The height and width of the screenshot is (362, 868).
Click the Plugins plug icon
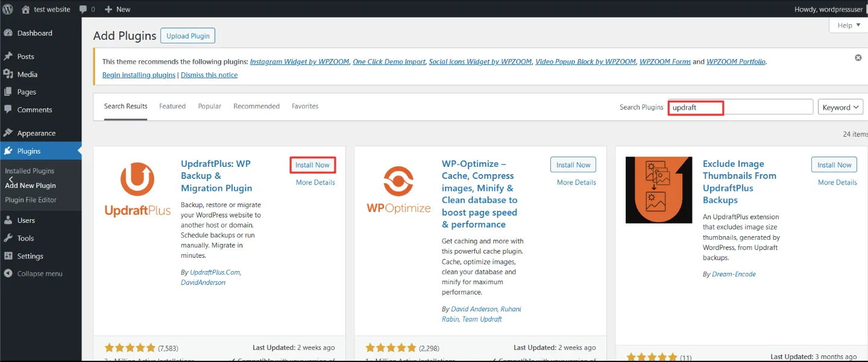click(x=8, y=151)
